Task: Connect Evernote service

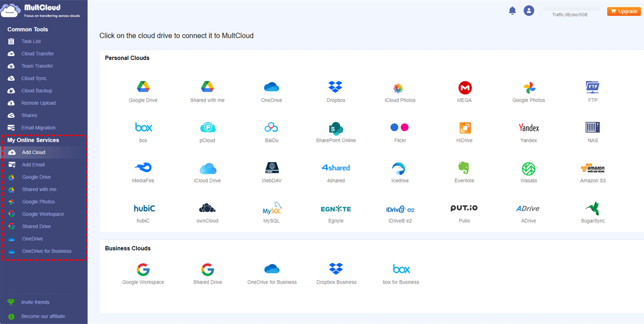Action: click(x=464, y=173)
